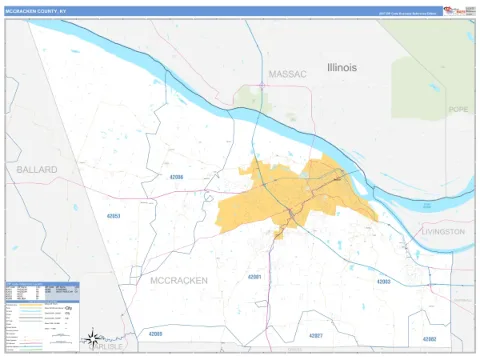The width and height of the screenshot is (480, 360).
Task: Select the 'Illinois' state label
Action: click(342, 68)
